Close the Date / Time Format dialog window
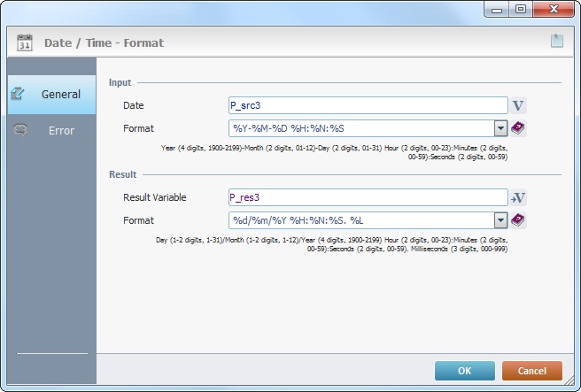The height and width of the screenshot is (392, 581). (556, 9)
